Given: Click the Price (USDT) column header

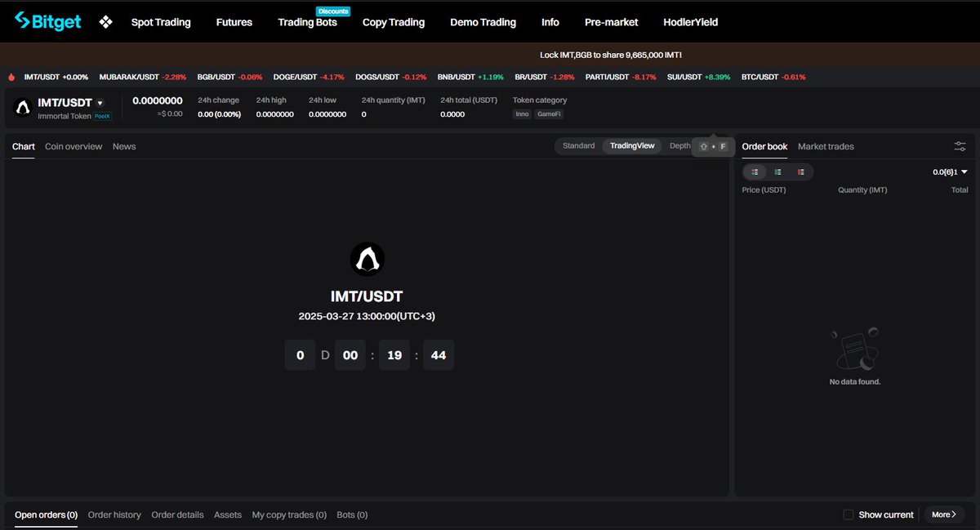Looking at the screenshot, I should [764, 190].
